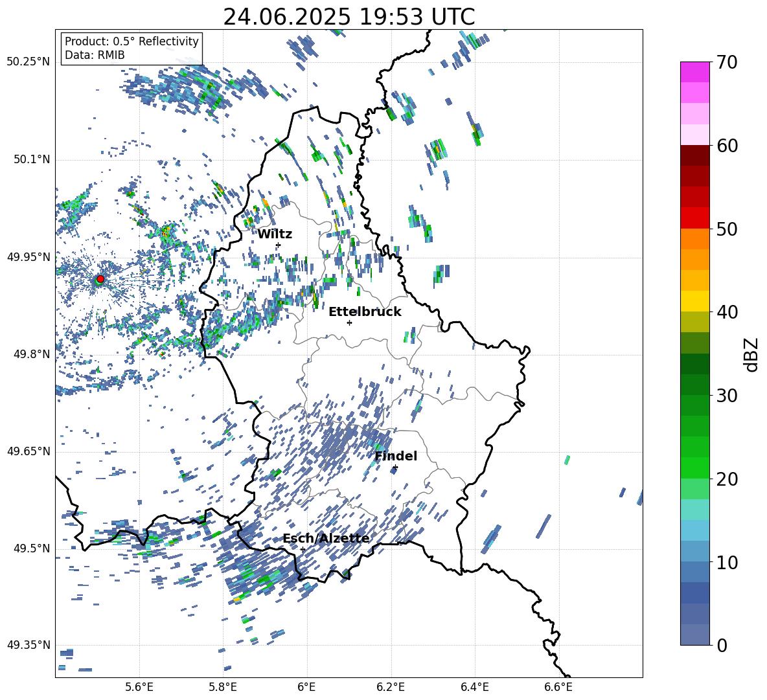Click the 5.6°E longitude label
Screen dimensions: 767x700
(x=139, y=687)
